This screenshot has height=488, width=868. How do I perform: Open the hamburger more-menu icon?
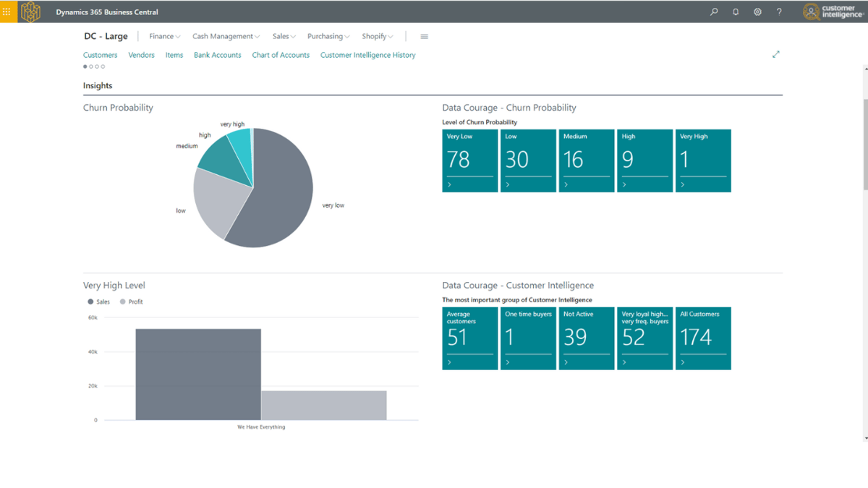(x=424, y=36)
